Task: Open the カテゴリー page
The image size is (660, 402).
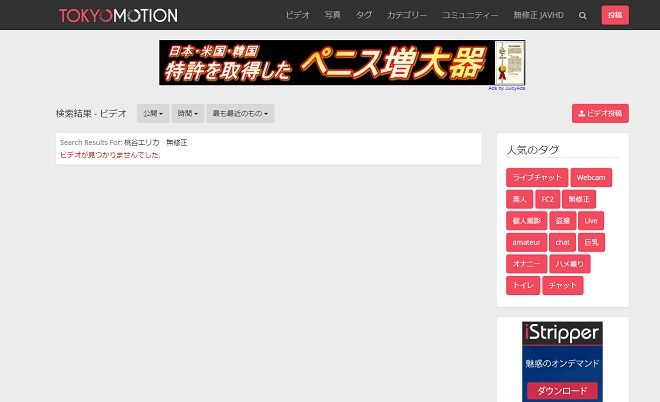Action: click(407, 15)
